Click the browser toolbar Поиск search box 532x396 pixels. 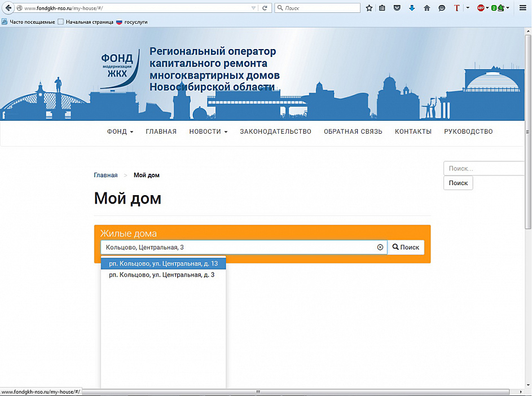pos(317,8)
